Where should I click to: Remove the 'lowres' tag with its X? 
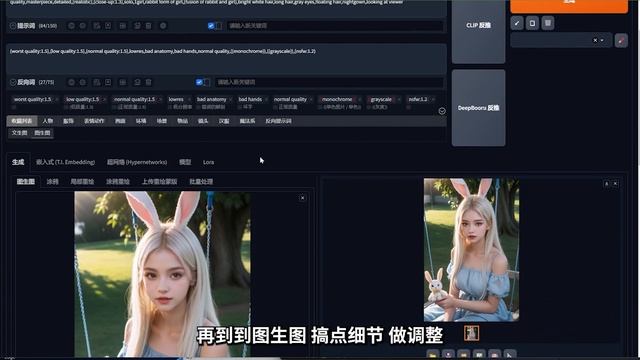pyautogui.click(x=189, y=99)
